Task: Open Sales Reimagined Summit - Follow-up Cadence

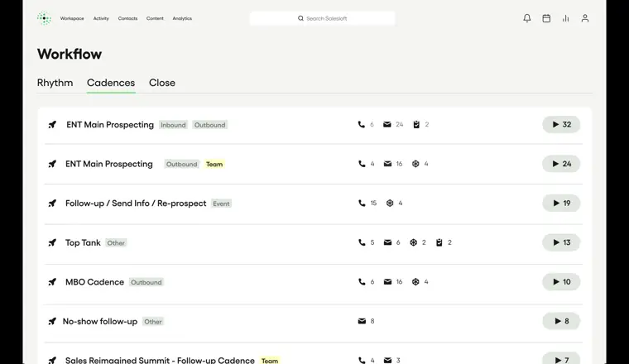Action: 160,360
